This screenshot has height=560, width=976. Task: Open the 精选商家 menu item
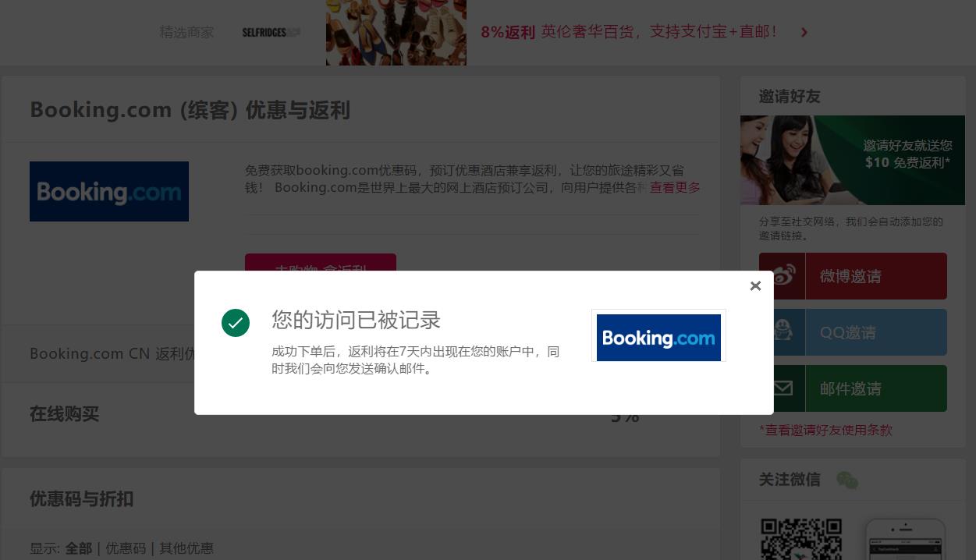tap(186, 33)
